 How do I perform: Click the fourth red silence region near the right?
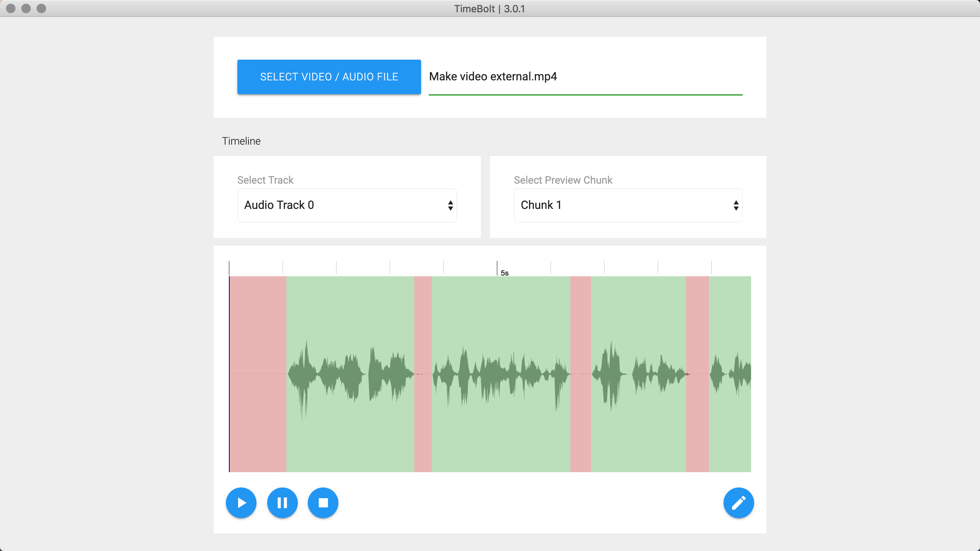[697, 374]
